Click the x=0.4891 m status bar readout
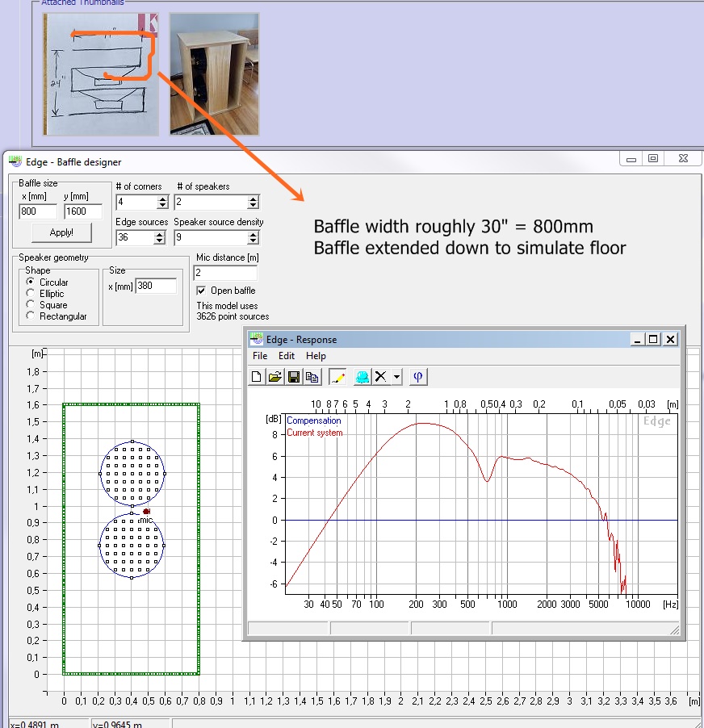704x728 pixels. click(x=35, y=724)
